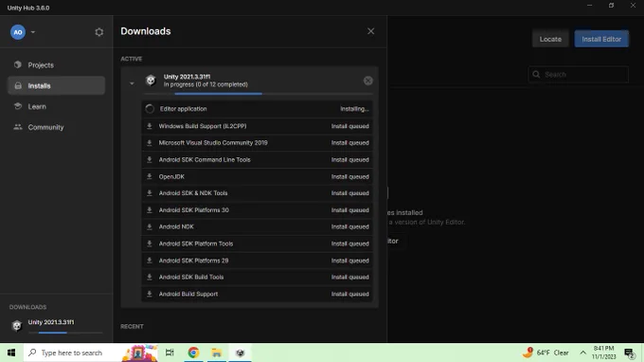Click download icon for Android SDK Platforms 29
This screenshot has height=362, width=644.
(x=150, y=260)
